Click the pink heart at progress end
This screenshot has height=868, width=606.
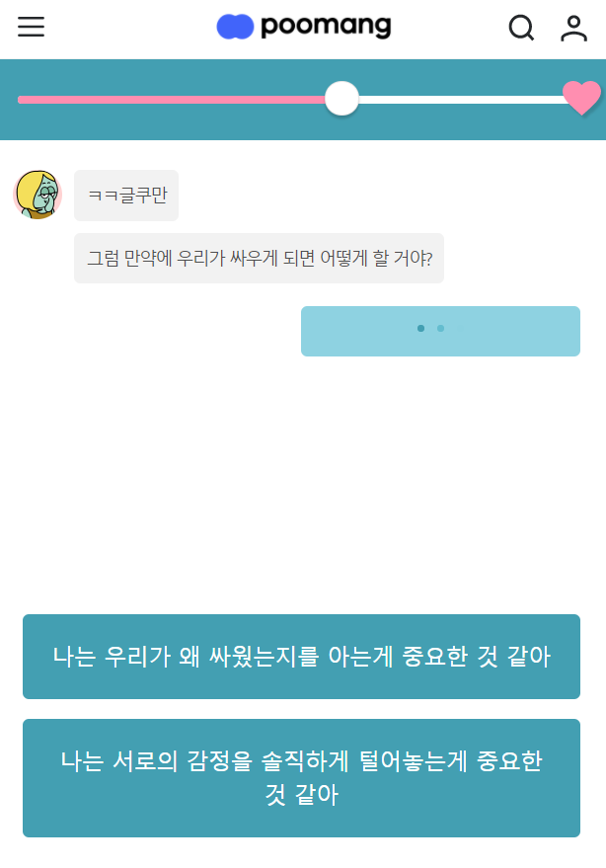pyautogui.click(x=581, y=97)
